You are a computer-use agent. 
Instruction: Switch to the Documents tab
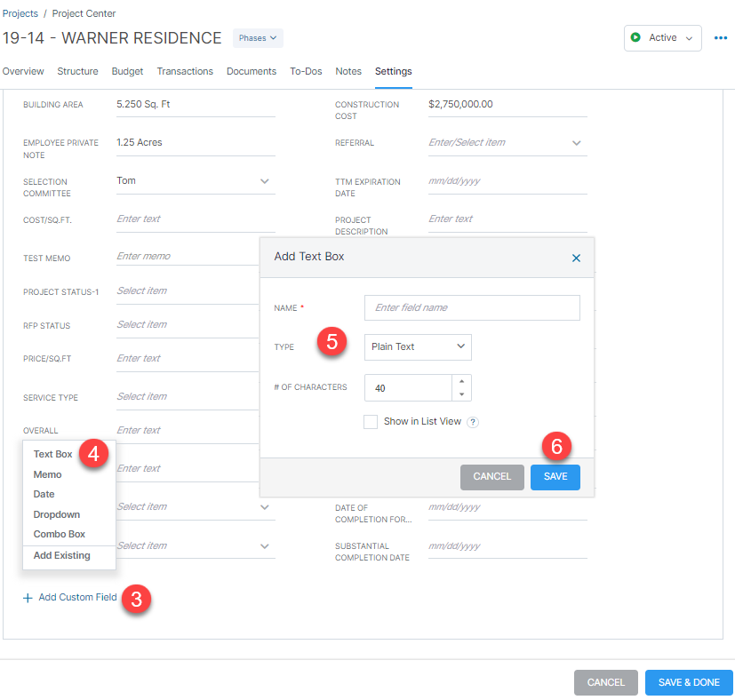[252, 71]
